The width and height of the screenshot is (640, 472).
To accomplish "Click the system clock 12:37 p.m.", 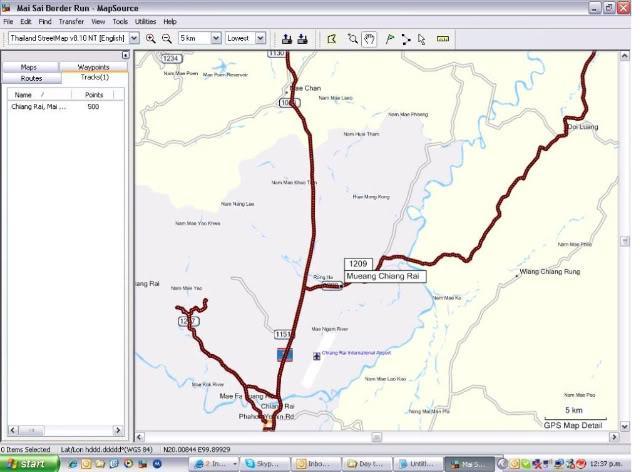I will click(606, 464).
